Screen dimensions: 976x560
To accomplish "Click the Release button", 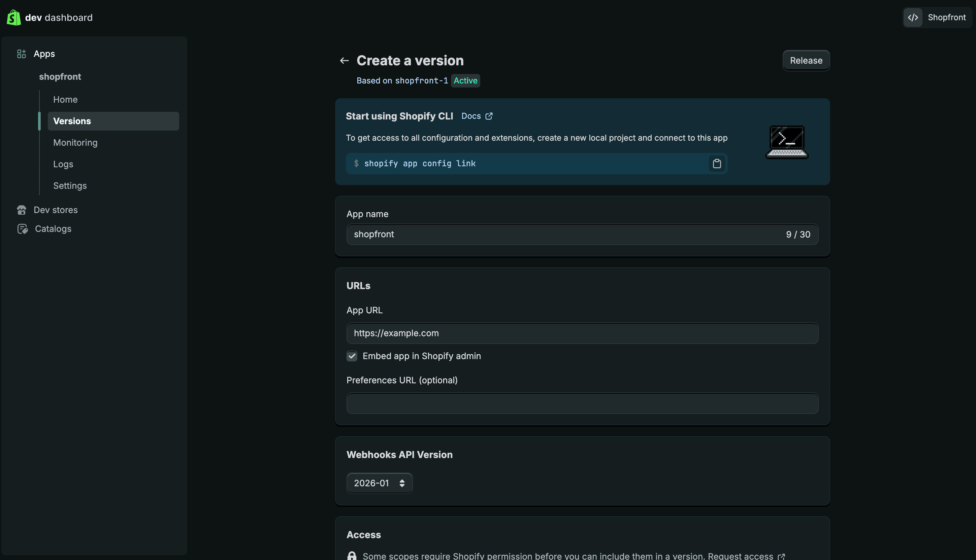I will [806, 61].
